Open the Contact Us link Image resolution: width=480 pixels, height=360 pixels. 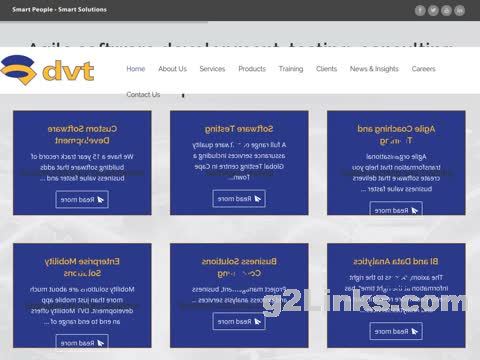tap(143, 95)
